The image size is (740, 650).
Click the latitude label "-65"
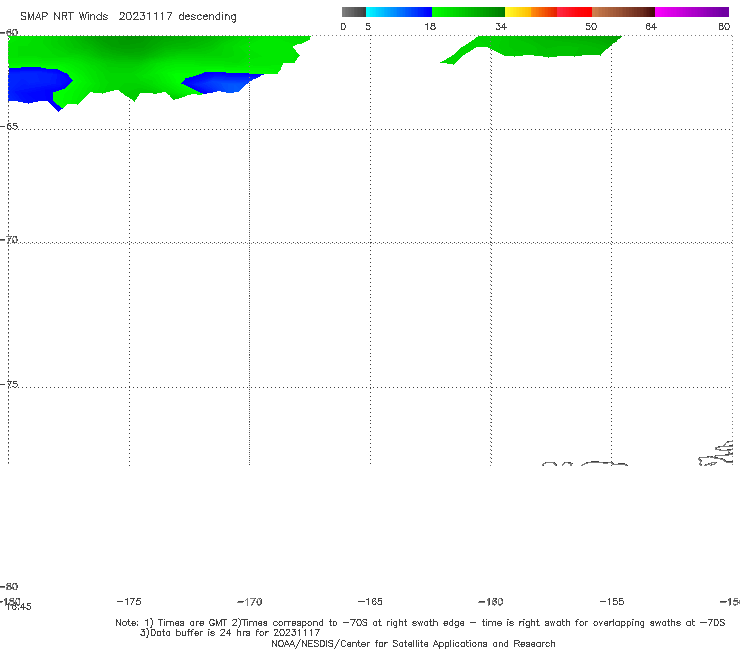click(x=9, y=127)
